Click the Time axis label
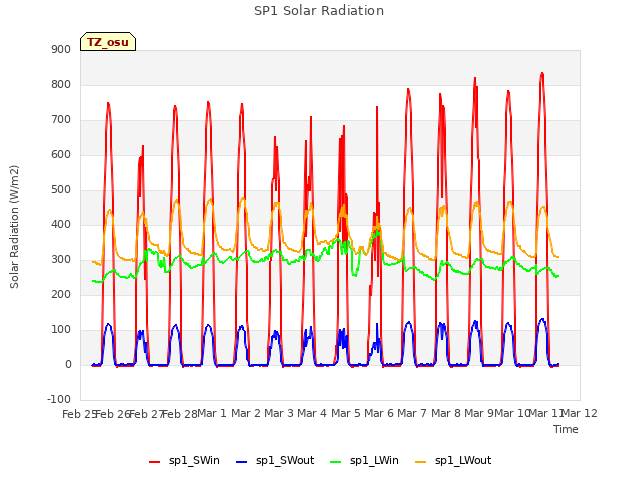The width and height of the screenshot is (640, 480). 566,429
